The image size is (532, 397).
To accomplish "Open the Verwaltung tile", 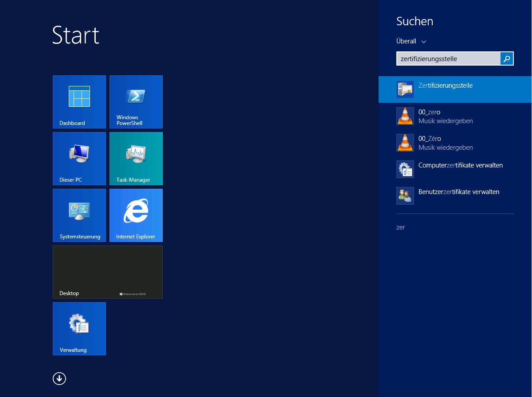I will pos(79,328).
